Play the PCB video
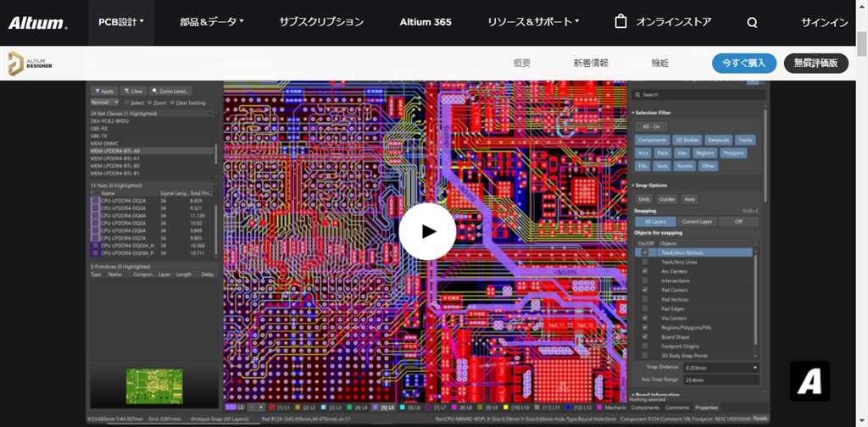The height and width of the screenshot is (427, 868). tap(427, 231)
